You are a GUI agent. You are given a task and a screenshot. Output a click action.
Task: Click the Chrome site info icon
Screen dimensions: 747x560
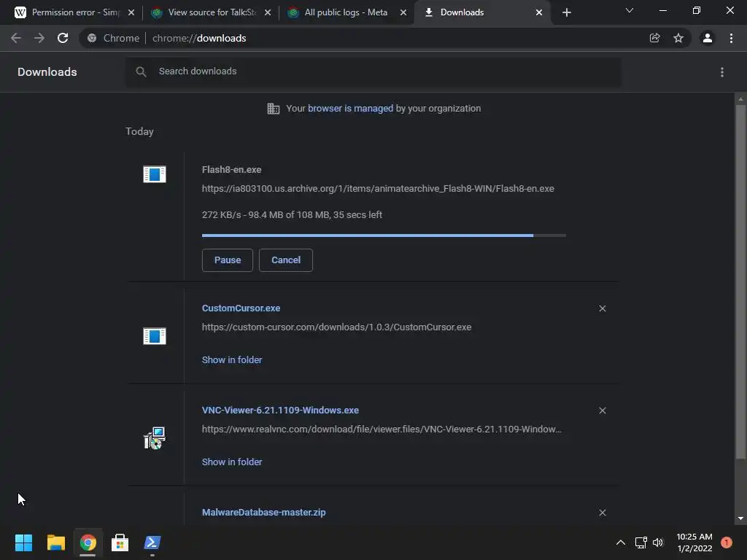[92, 38]
